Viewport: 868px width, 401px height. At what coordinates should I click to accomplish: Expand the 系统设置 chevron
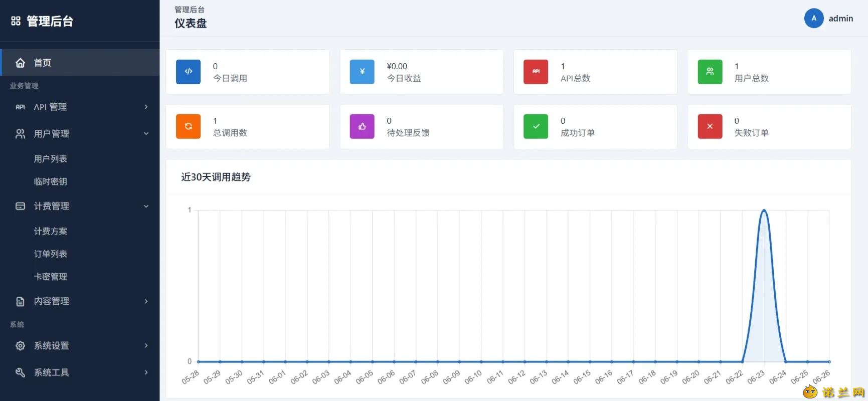(x=146, y=346)
